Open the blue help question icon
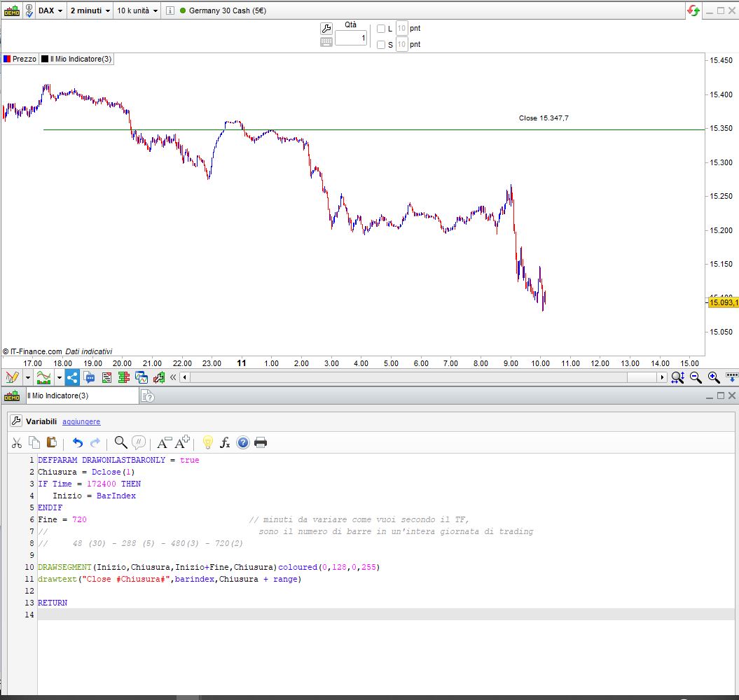The image size is (739, 700). (x=243, y=443)
